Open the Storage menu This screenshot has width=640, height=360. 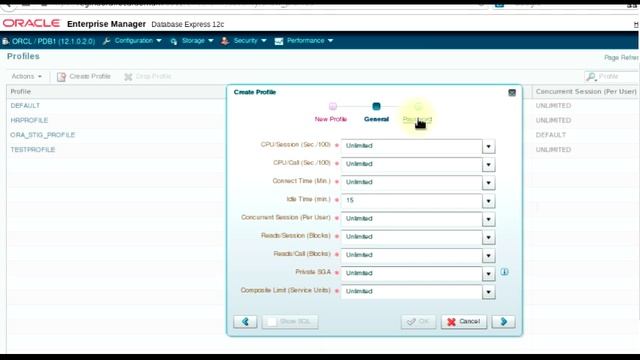tap(193, 41)
